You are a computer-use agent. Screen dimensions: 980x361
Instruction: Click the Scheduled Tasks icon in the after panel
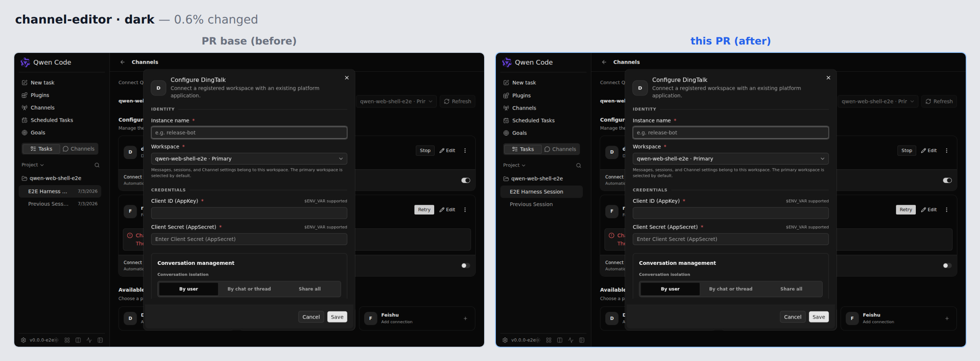(x=506, y=120)
